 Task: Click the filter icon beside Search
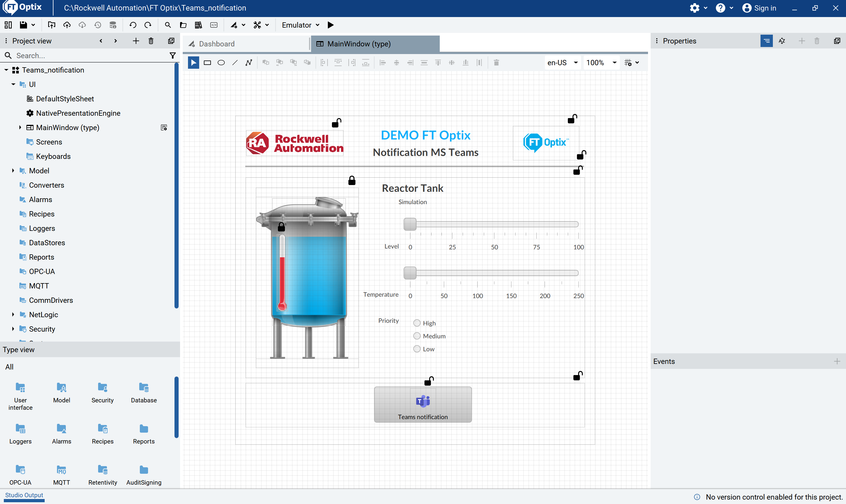[x=172, y=55]
